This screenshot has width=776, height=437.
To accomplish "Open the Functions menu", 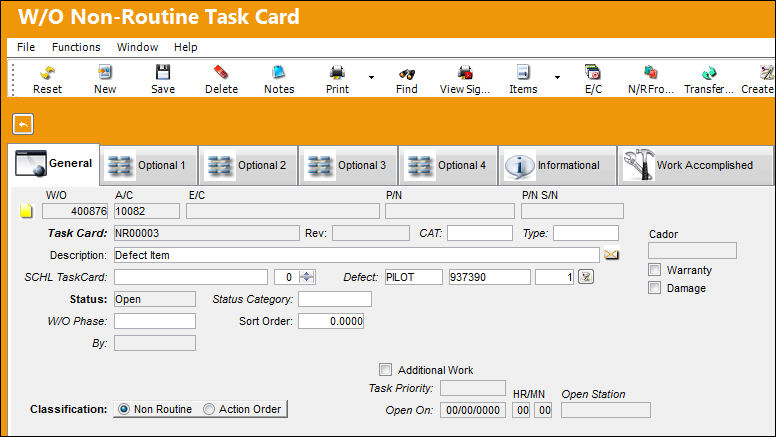I will (x=76, y=47).
